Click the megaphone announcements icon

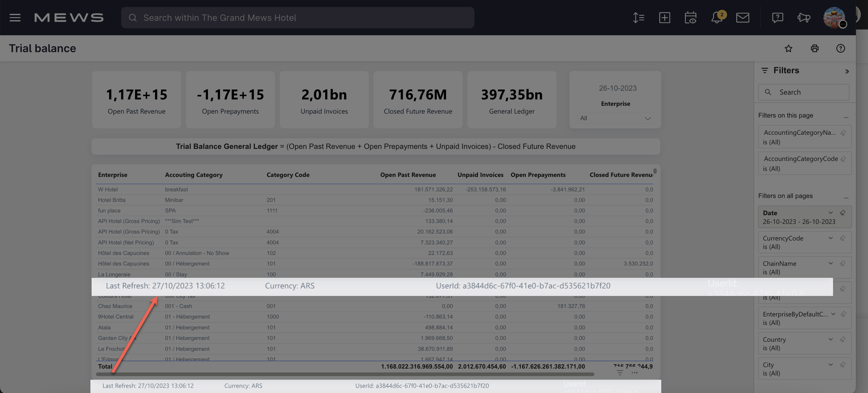point(804,17)
